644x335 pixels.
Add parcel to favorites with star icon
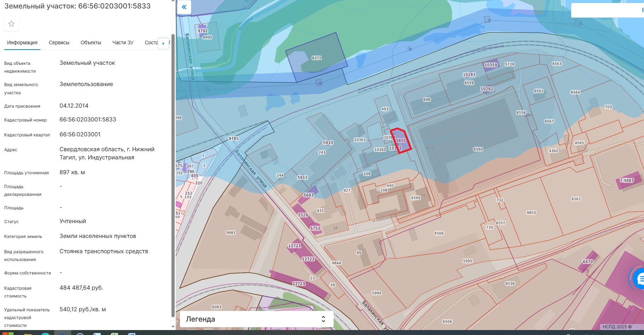point(11,24)
